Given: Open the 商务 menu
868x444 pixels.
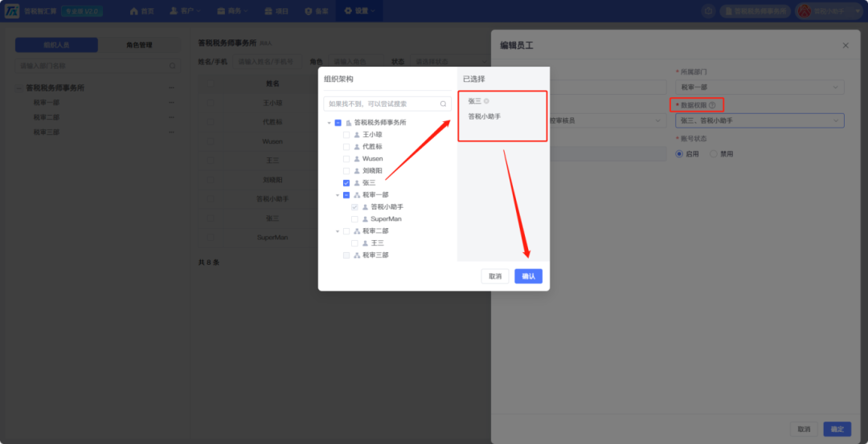Looking at the screenshot, I should point(232,11).
